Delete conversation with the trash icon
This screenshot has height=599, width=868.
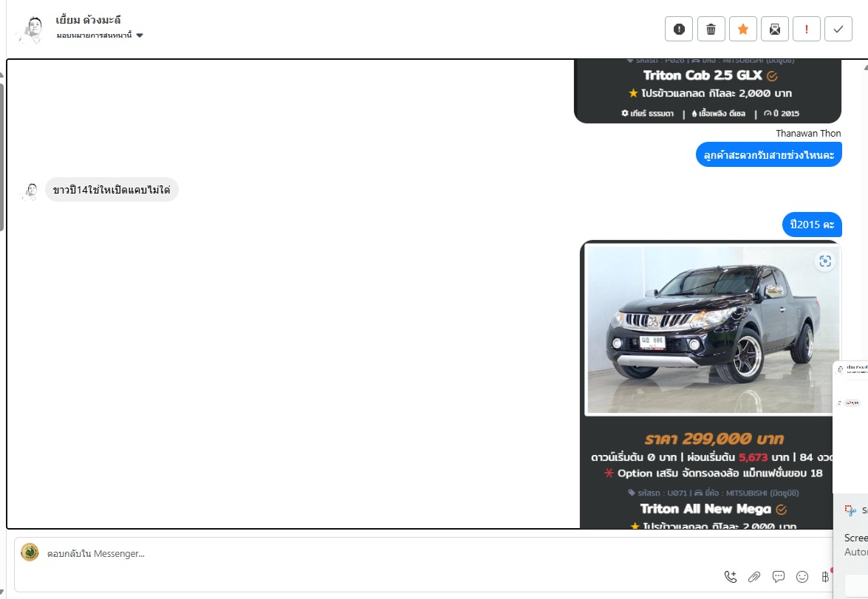711,30
